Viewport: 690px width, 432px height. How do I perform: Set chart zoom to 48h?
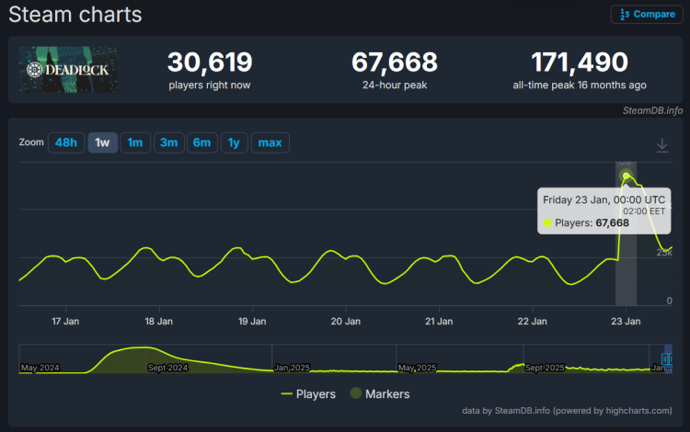click(x=66, y=143)
